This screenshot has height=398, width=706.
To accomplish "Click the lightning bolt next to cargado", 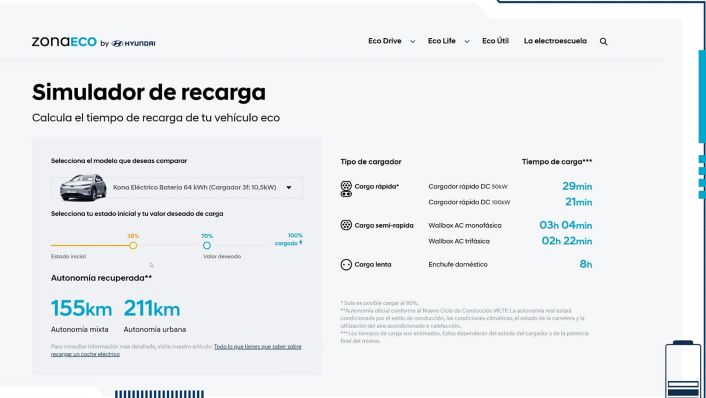I will [301, 243].
